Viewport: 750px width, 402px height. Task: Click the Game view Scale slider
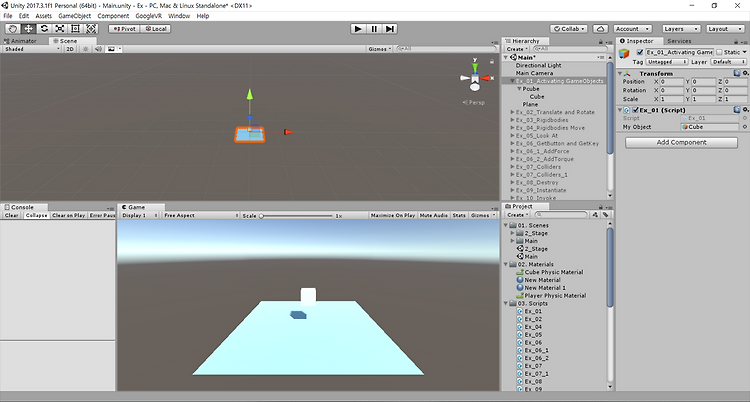[x=297, y=216]
